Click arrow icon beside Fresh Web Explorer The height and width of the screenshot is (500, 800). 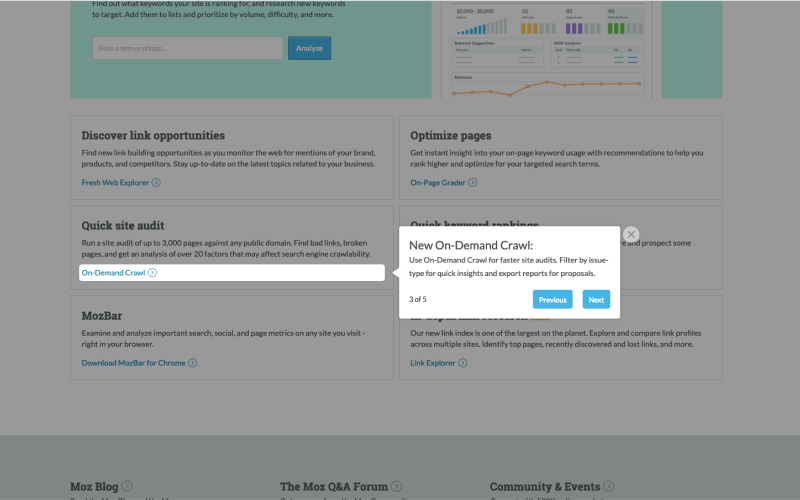pos(156,182)
